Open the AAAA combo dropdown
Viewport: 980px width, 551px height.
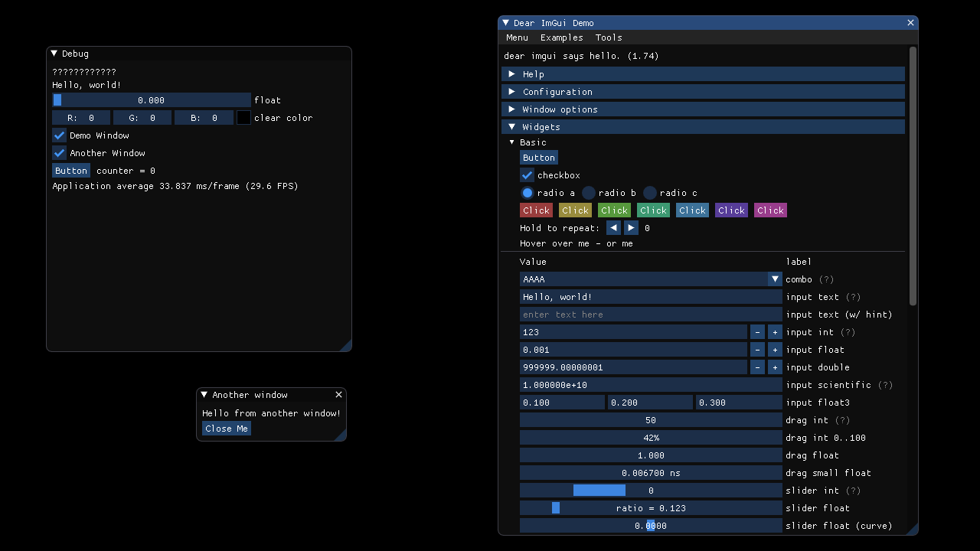651,279
